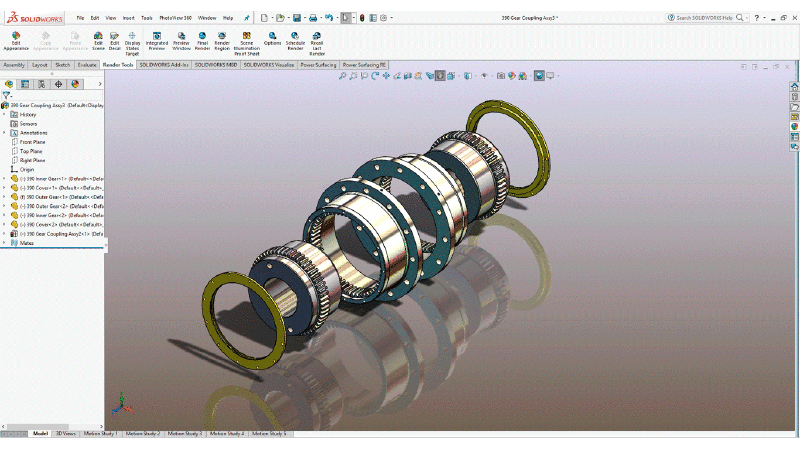Viewport: 800px width, 450px height.
Task: Expand the Annotations node
Action: [5, 133]
